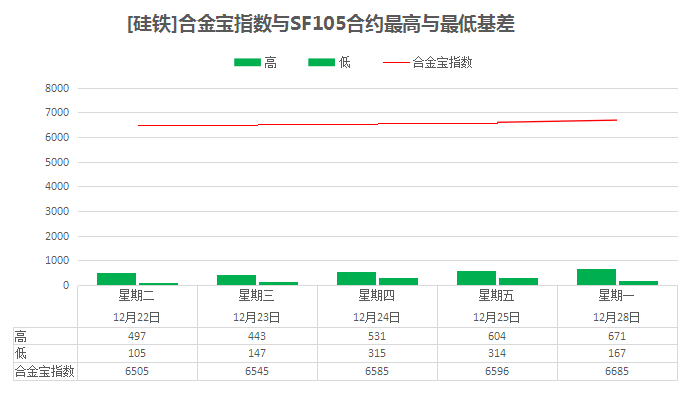693x397 pixels.
Task: Select the red 合金宝指数 line in chart
Action: click(377, 124)
